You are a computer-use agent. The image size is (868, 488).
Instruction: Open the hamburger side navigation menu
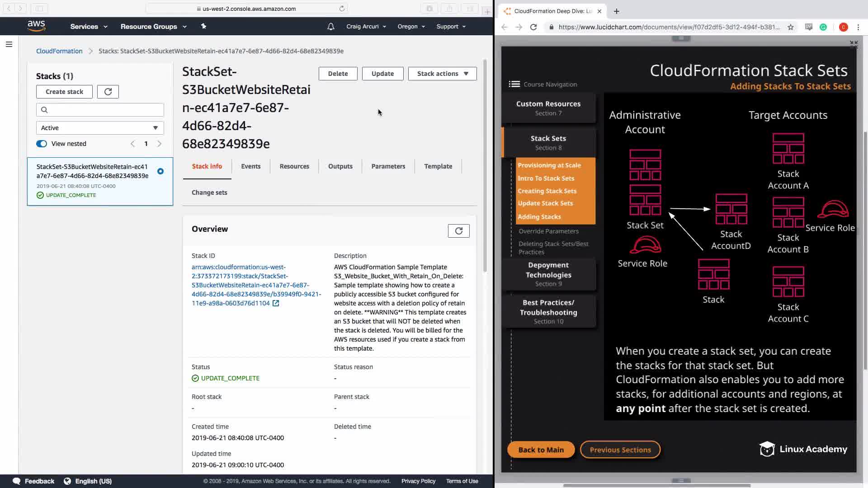click(x=9, y=44)
